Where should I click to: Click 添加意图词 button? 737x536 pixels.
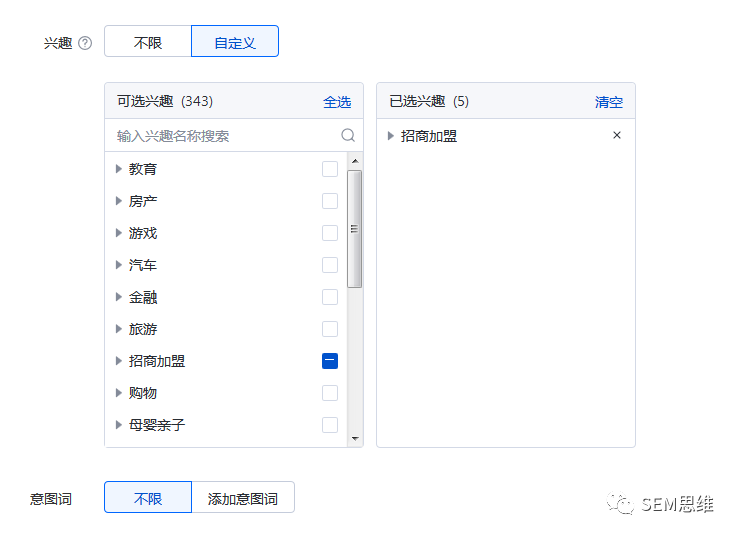coord(243,498)
